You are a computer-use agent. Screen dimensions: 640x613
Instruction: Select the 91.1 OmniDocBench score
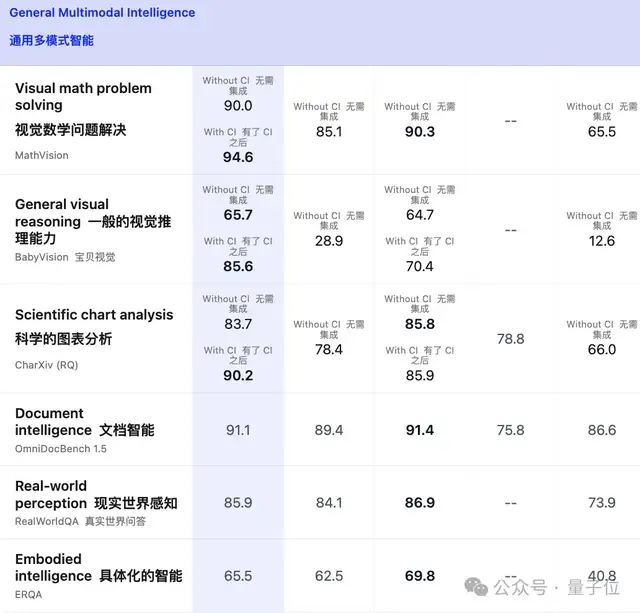(238, 430)
